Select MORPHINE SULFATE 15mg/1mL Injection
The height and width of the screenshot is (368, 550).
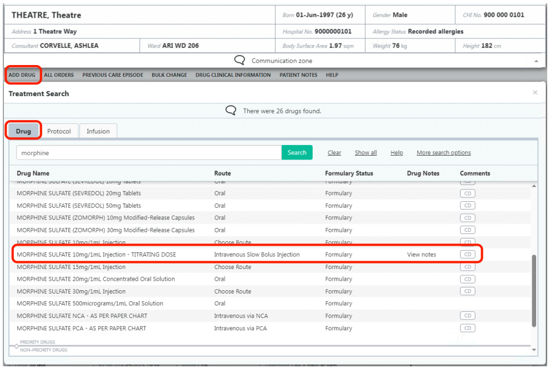[x=270, y=267]
